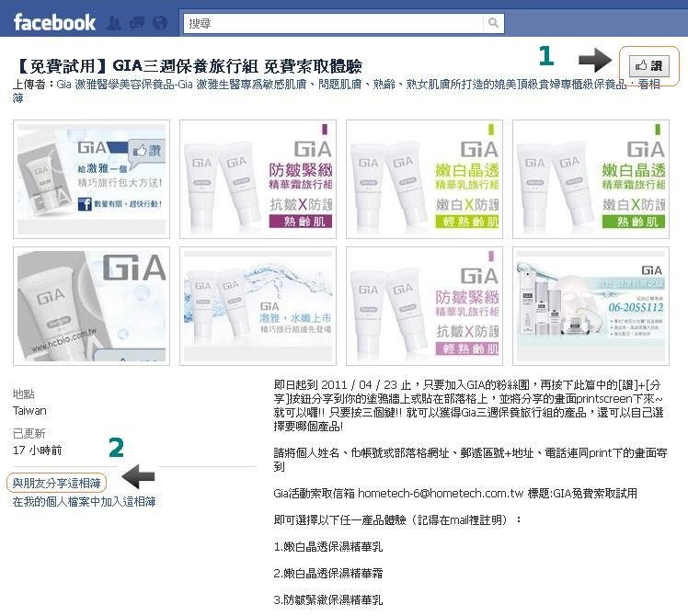Screen dimensions: 688x616
Task: Click the email hometech-6@hometech.com.tw text
Action: [x=441, y=493]
